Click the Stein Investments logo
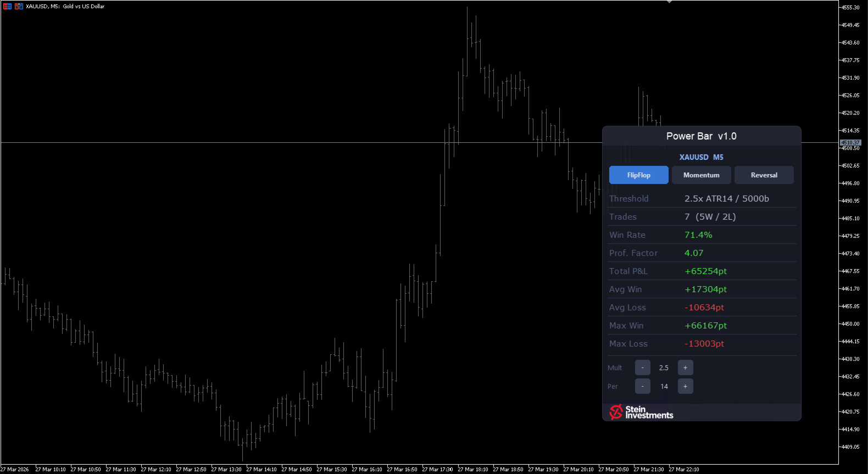 [641, 412]
